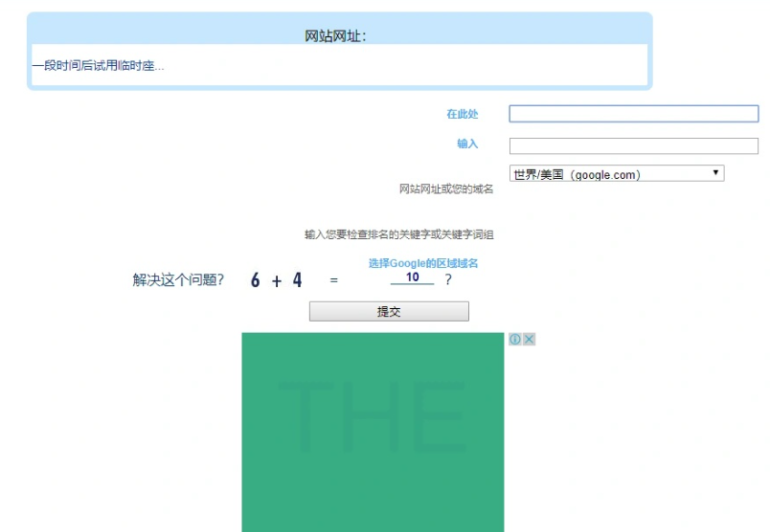Open the 世界/美国 (google.com) dropdown
The image size is (770, 532).
(617, 174)
